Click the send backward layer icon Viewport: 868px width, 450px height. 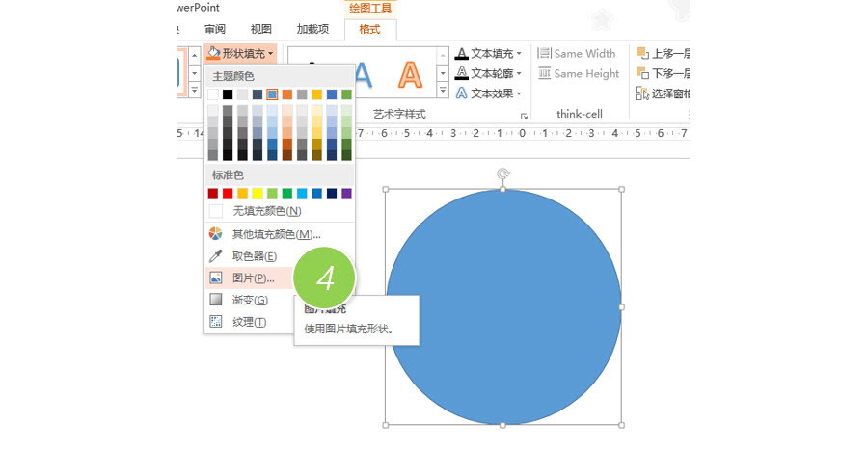click(642, 73)
